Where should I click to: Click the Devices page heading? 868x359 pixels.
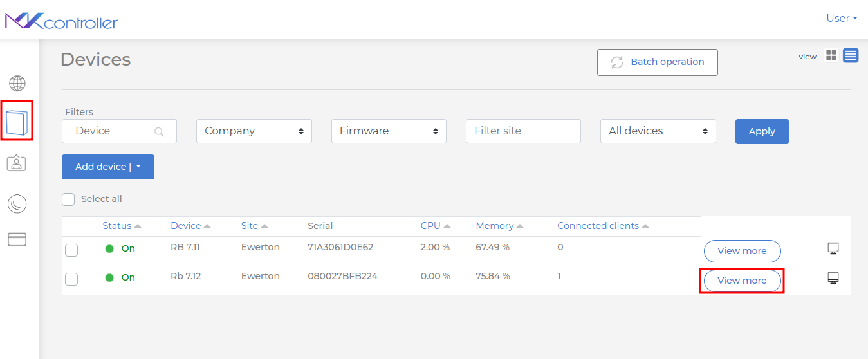pyautogui.click(x=96, y=60)
